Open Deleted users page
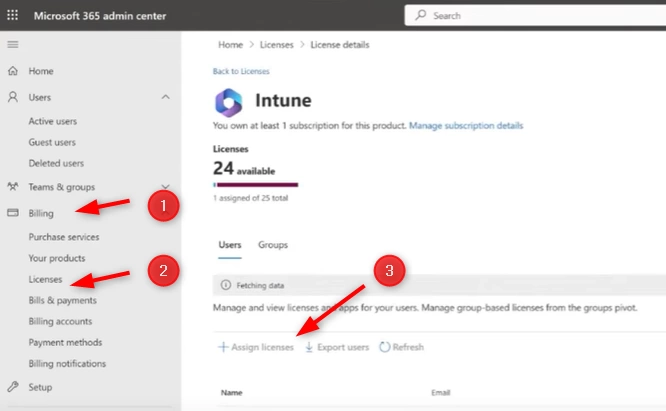 pyautogui.click(x=56, y=163)
